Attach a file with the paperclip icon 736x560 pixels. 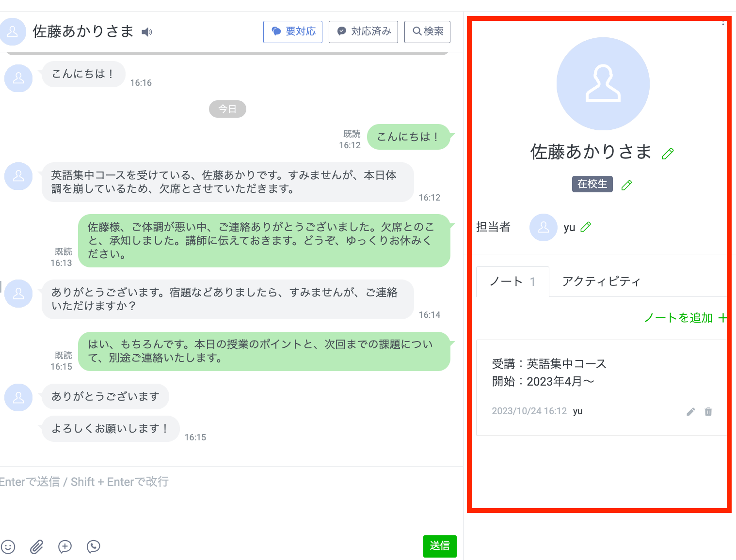(37, 546)
